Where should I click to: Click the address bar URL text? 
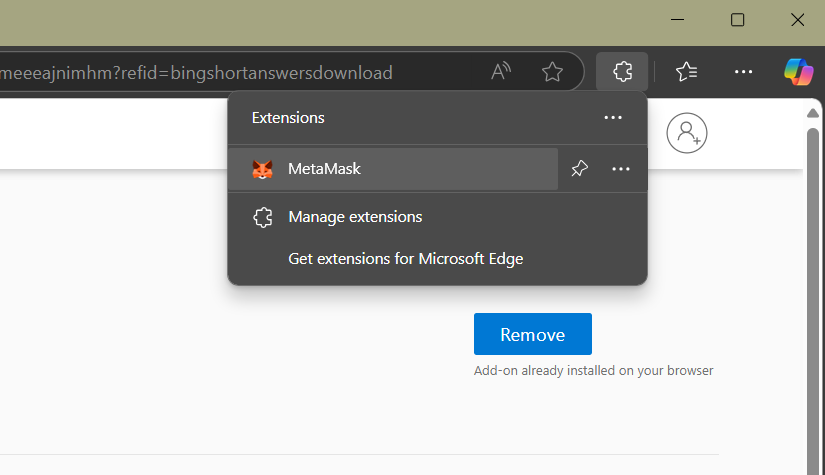tap(196, 73)
